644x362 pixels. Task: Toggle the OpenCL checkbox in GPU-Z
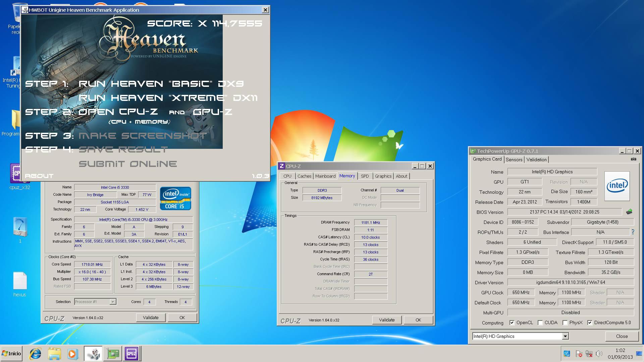(512, 322)
